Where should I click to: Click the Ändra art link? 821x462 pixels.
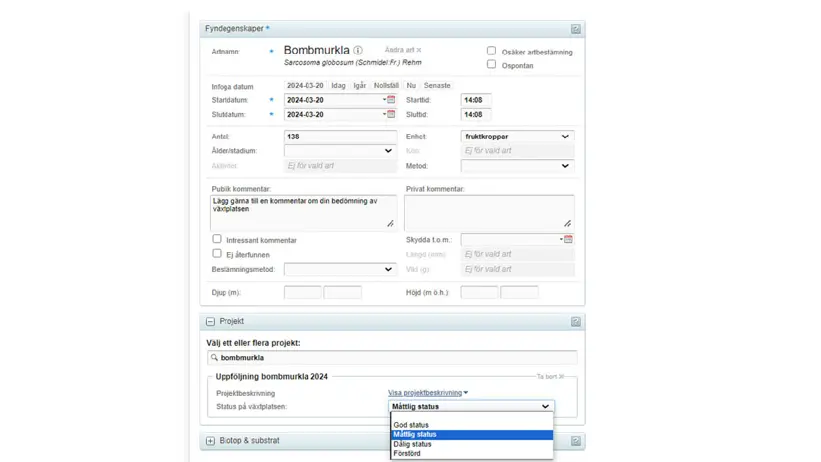point(402,50)
